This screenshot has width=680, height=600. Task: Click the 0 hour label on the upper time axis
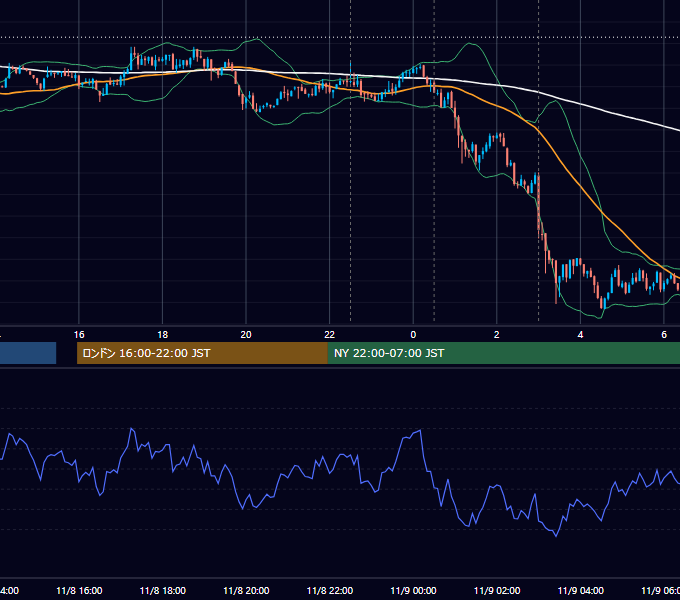[413, 335]
